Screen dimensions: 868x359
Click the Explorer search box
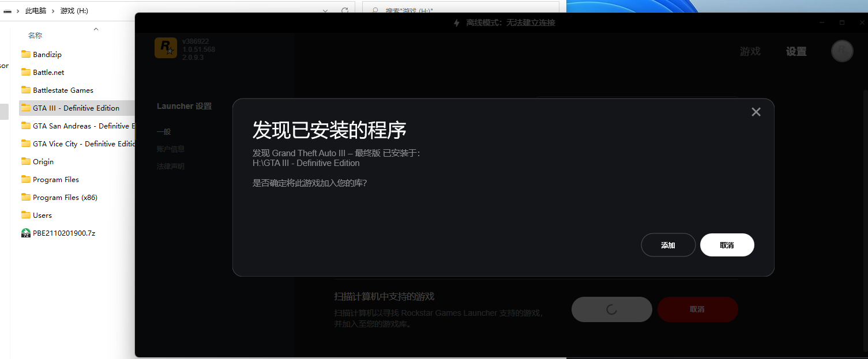(461, 11)
